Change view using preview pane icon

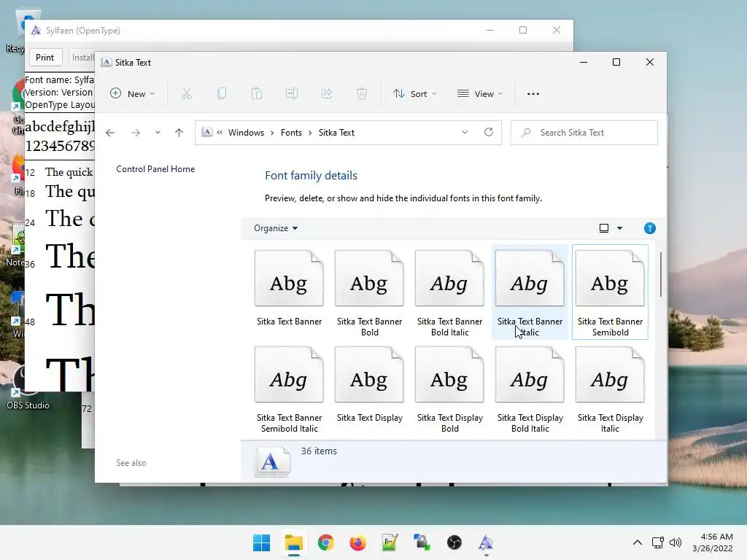603,228
